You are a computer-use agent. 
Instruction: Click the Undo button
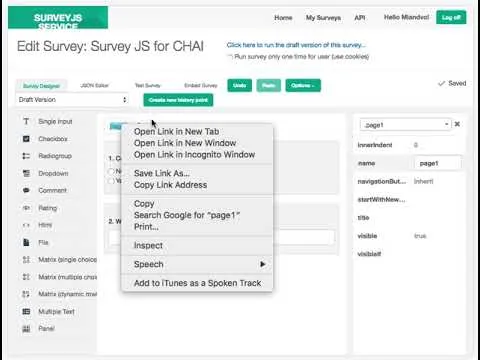point(240,85)
